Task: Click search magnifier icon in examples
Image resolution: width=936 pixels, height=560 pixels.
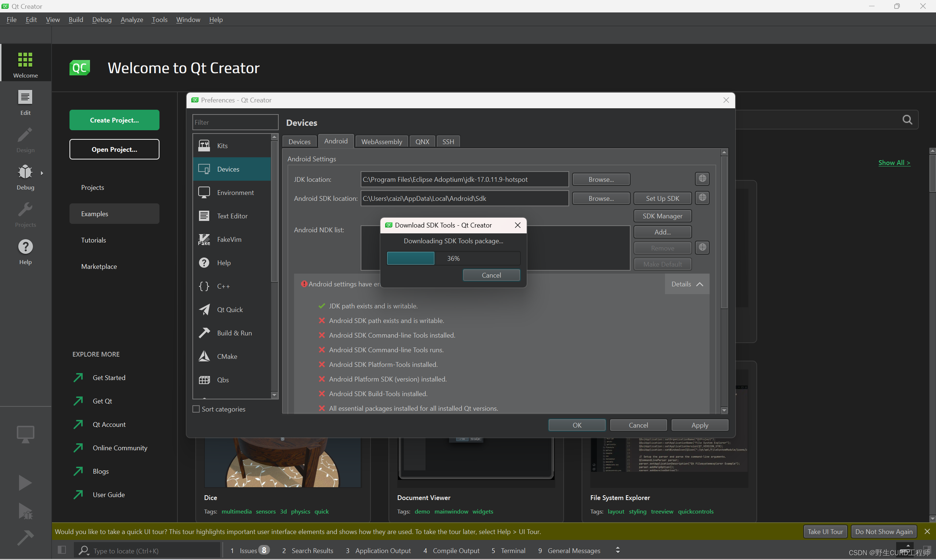Action: (907, 120)
